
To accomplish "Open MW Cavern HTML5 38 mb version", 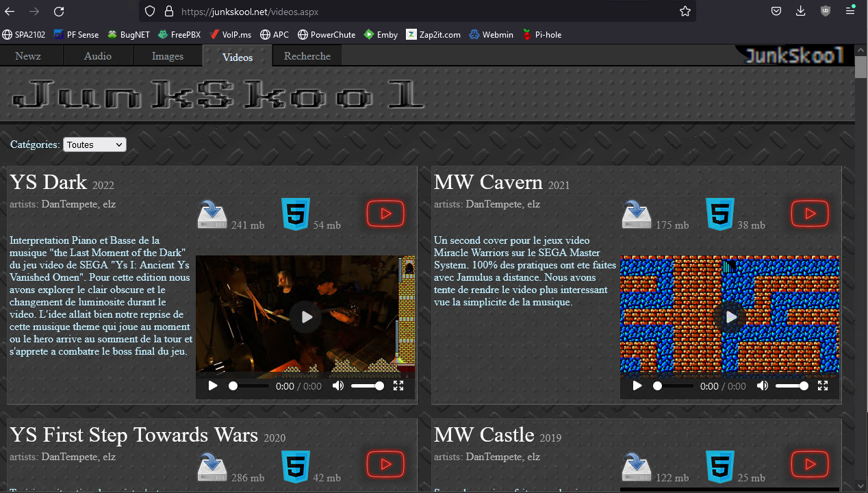I will (720, 214).
